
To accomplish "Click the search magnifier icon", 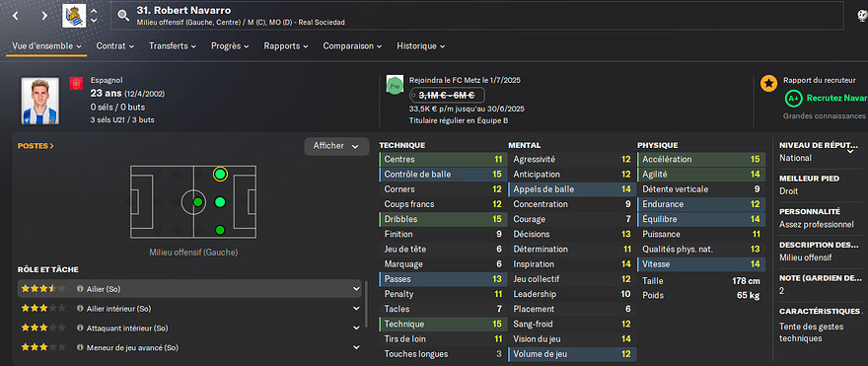I will 123,16.
